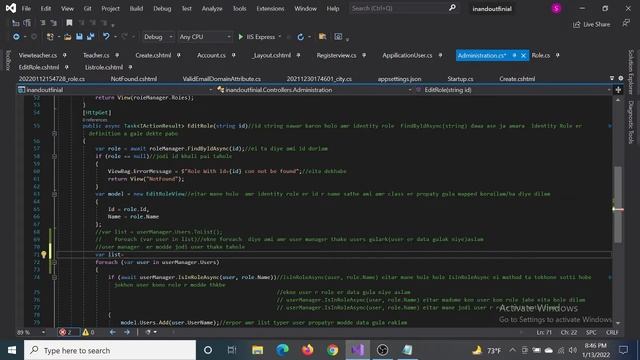Viewport: 640px width, 360px height.
Task: Open the Controllers.Administration class dropdown
Action: pos(315,90)
